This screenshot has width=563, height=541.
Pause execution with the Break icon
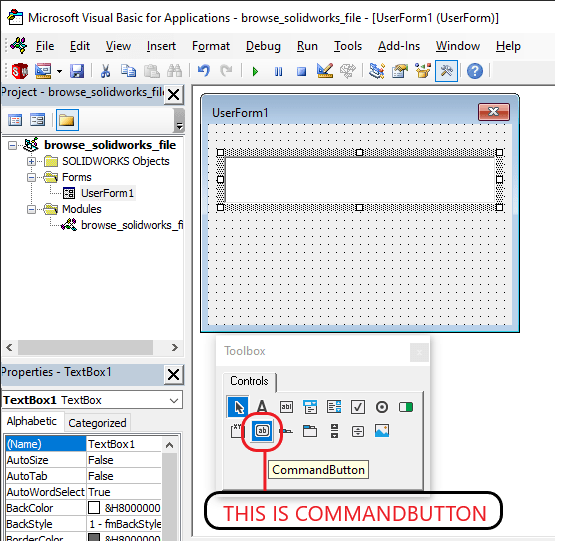[278, 71]
